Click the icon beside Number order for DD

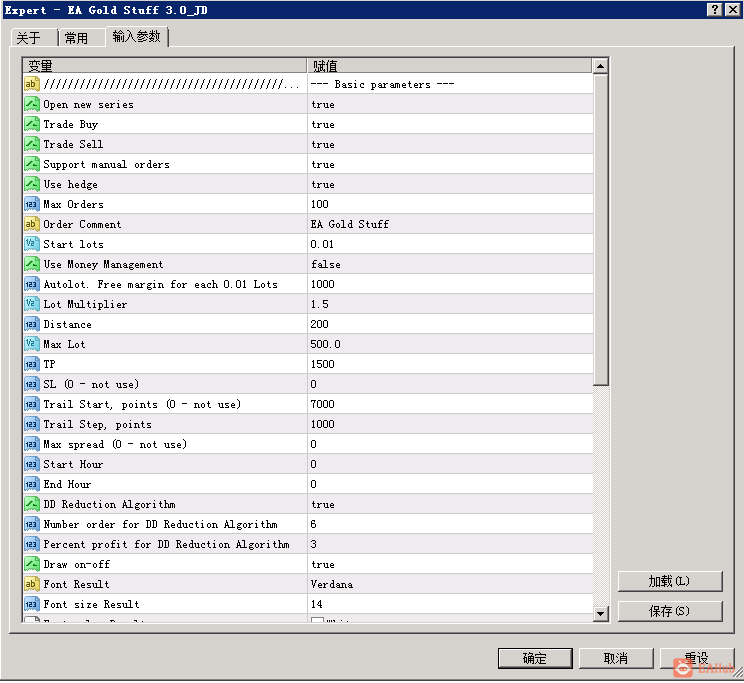pos(32,524)
